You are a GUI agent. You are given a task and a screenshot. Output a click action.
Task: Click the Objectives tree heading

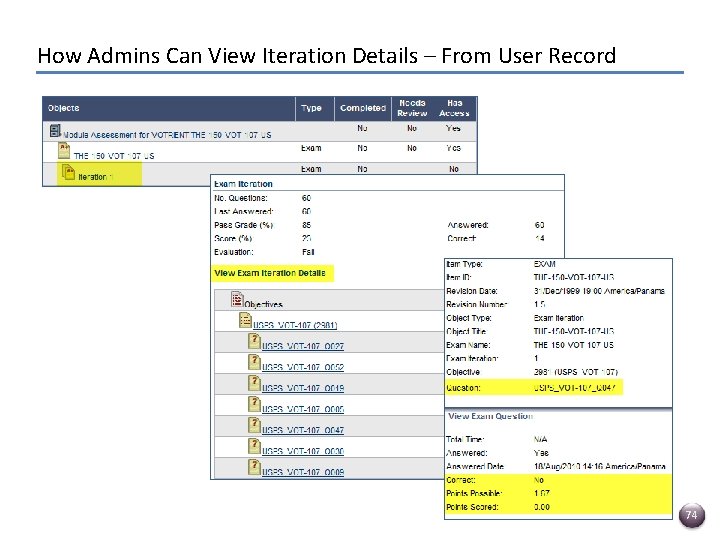263,304
